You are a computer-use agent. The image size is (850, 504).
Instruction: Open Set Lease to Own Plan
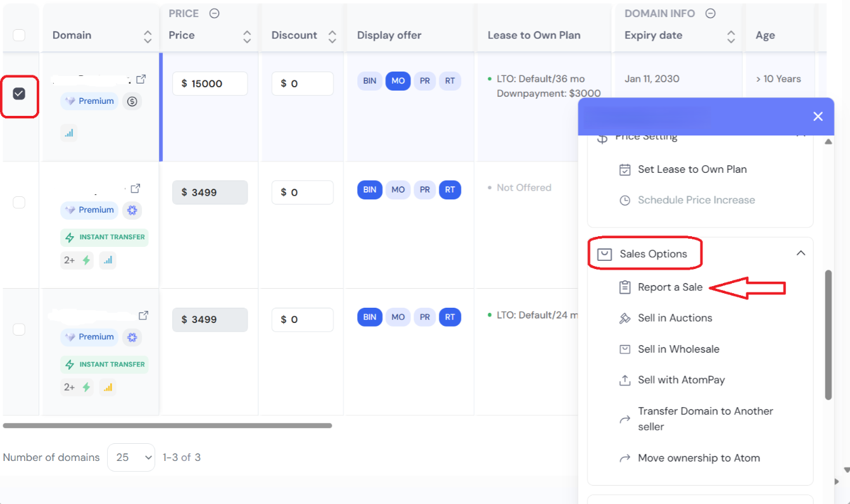(692, 170)
